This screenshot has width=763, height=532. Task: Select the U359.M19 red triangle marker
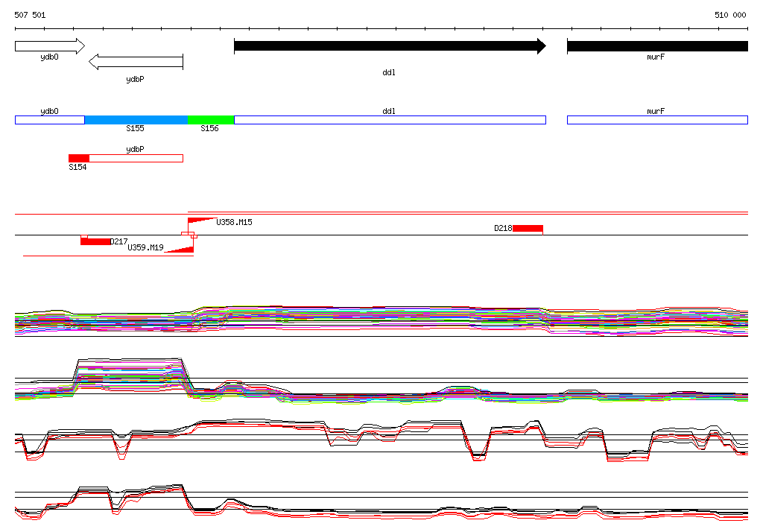[180, 250]
